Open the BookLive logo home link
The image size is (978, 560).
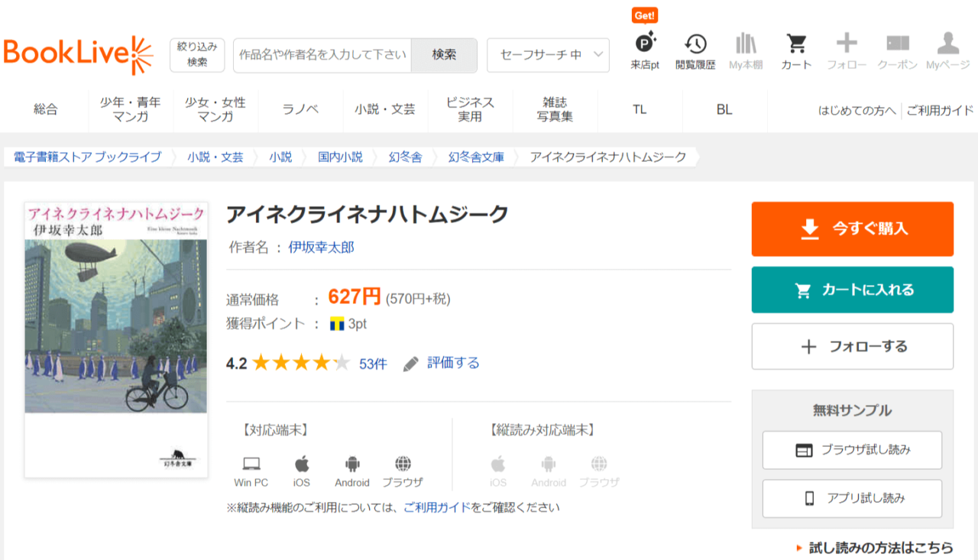pyautogui.click(x=78, y=55)
